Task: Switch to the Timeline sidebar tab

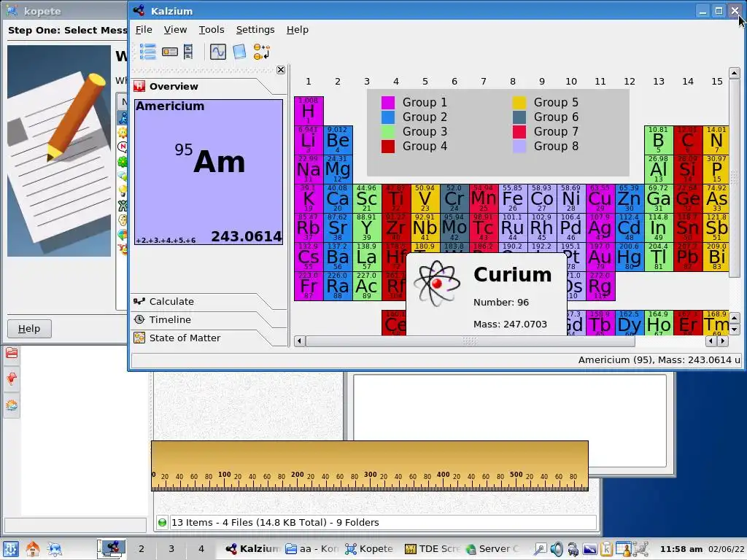Action: [209, 319]
